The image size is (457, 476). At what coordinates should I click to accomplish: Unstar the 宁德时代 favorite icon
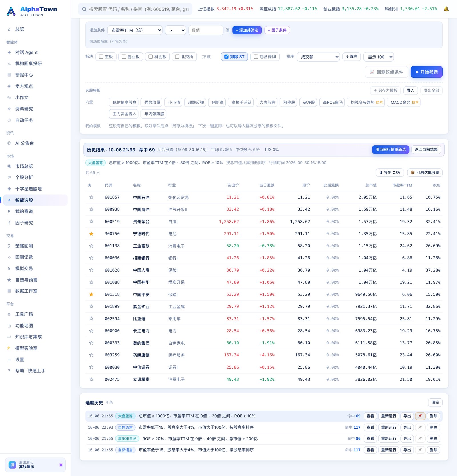click(91, 234)
